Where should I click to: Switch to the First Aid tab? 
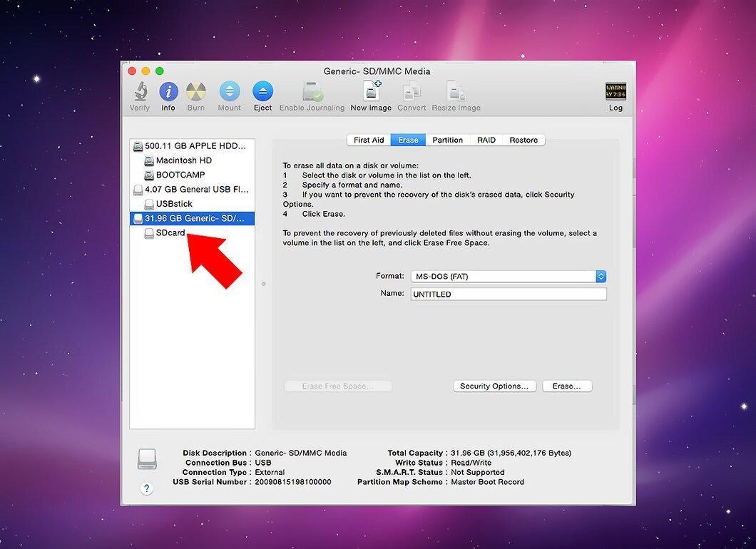click(x=369, y=140)
